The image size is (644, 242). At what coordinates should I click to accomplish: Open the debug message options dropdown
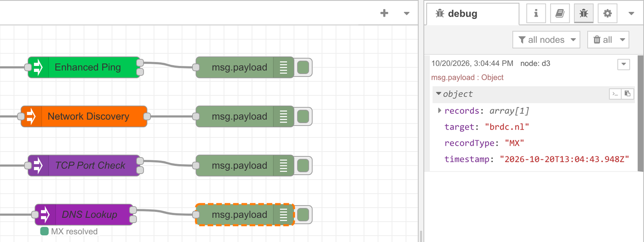point(623,64)
